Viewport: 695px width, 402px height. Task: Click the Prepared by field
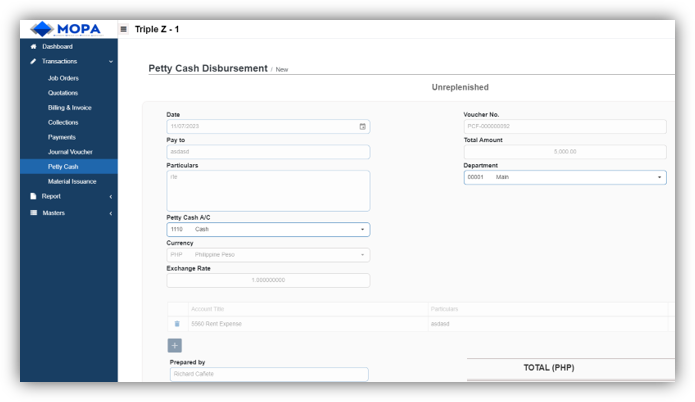coord(269,374)
